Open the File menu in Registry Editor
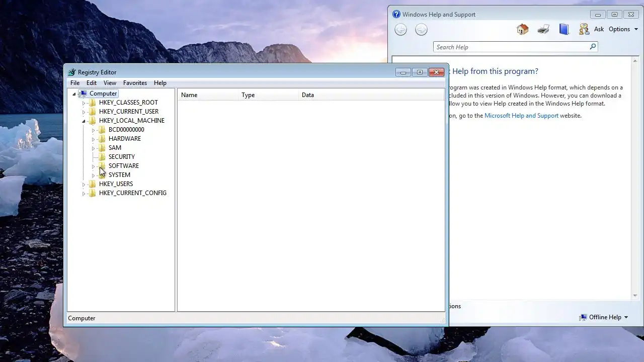Screen dimensions: 644x362 (74, 83)
